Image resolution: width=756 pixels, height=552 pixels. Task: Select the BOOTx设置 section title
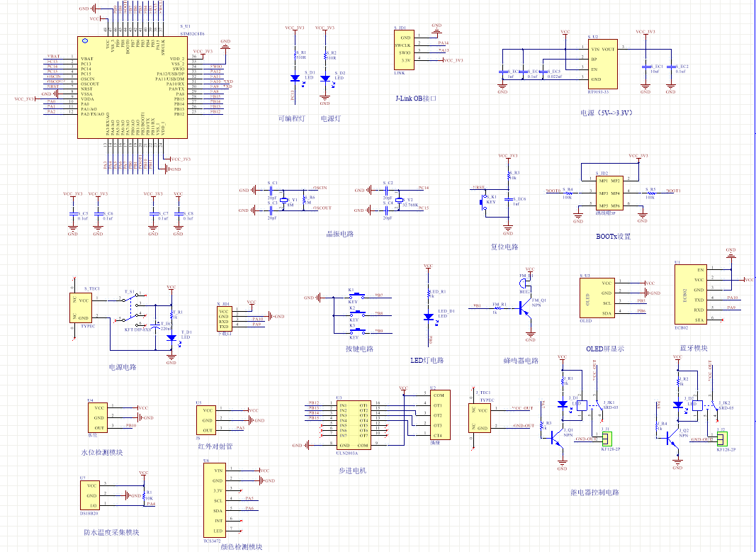click(x=613, y=237)
